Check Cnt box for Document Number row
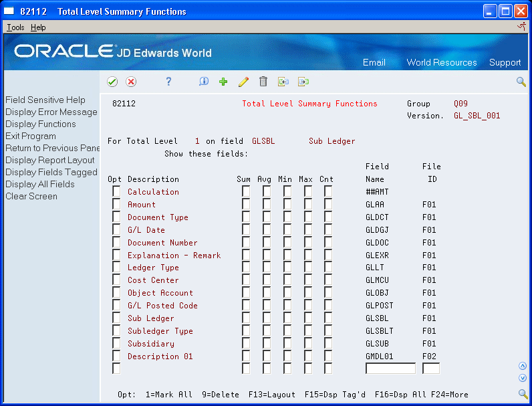This screenshot has width=532, height=406. (x=327, y=242)
